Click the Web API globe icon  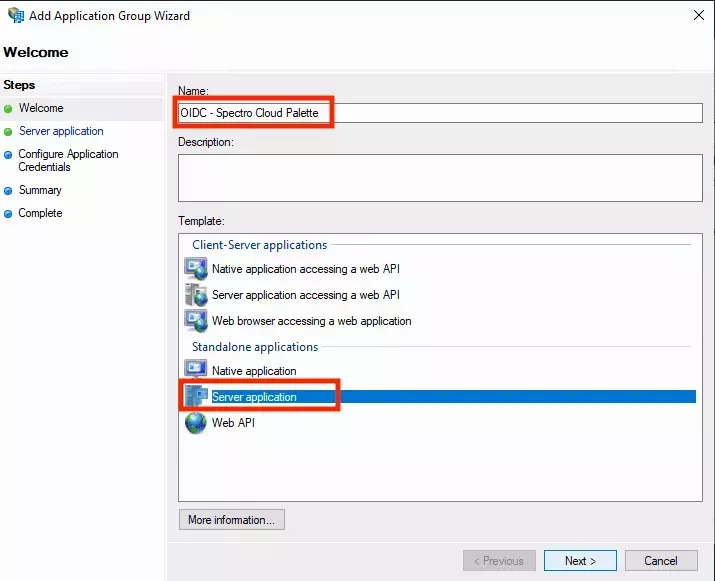[196, 423]
